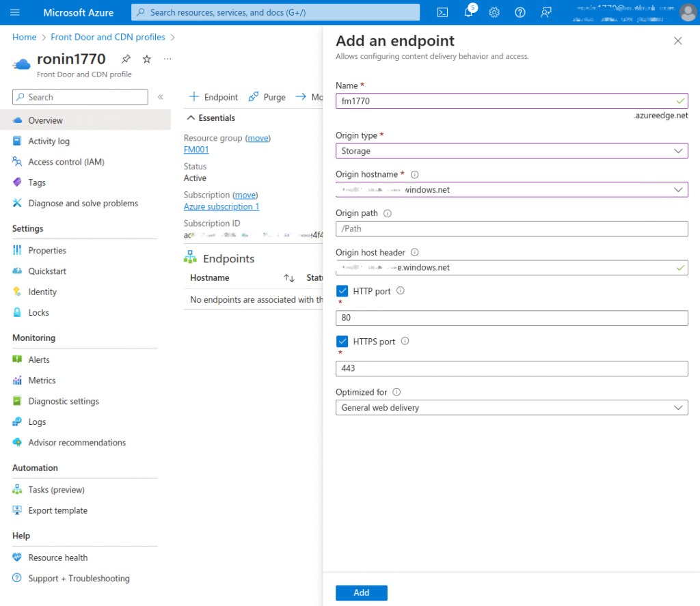Uncheck the HTTP port checkbox
This screenshot has width=700, height=606.
point(342,291)
